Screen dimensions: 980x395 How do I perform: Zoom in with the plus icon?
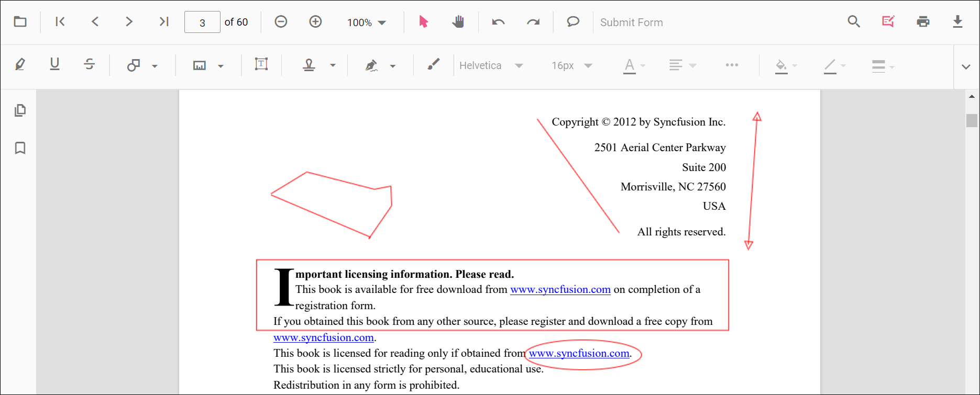tap(315, 21)
